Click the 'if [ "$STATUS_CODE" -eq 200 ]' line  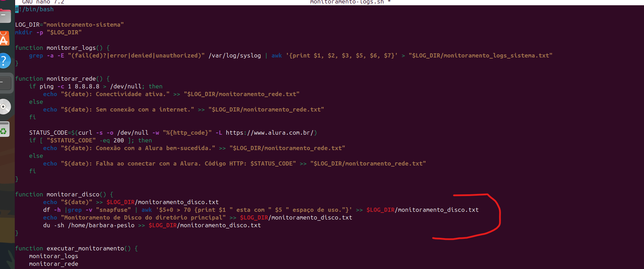tap(91, 140)
